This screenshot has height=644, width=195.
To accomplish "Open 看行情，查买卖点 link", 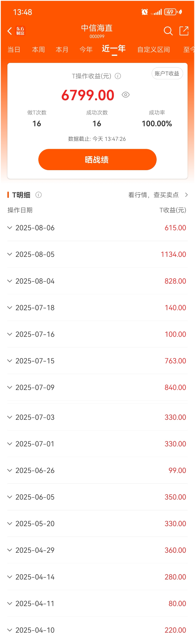I will [153, 195].
